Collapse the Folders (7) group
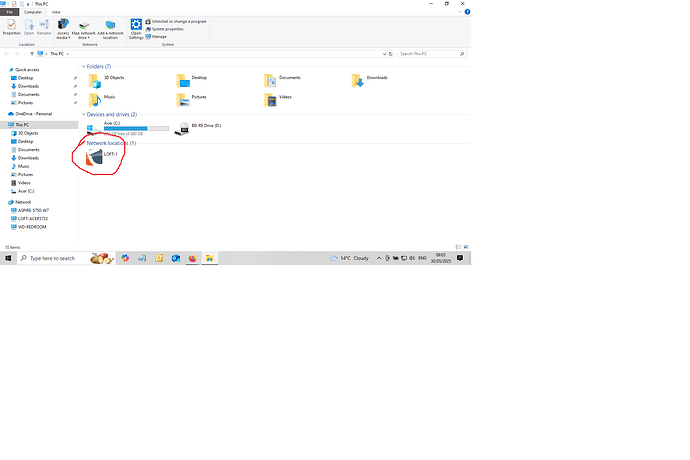 click(83, 66)
